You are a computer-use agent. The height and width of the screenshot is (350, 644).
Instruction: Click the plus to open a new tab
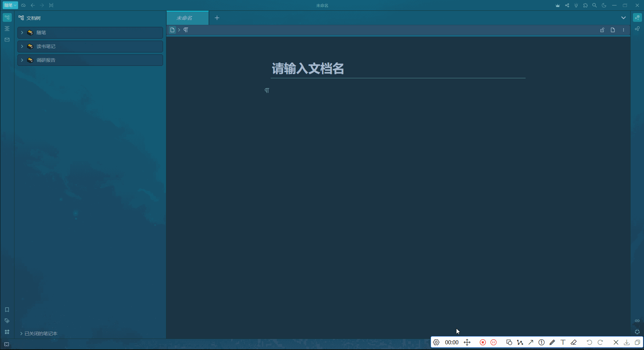(x=217, y=18)
